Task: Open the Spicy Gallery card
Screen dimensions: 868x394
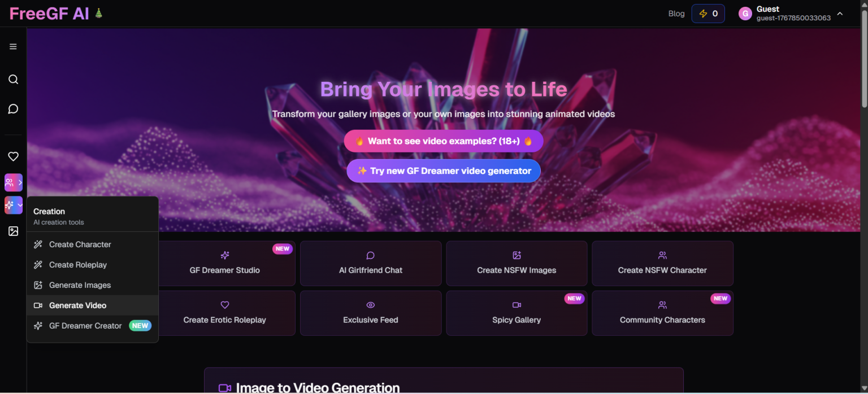Action: tap(516, 313)
